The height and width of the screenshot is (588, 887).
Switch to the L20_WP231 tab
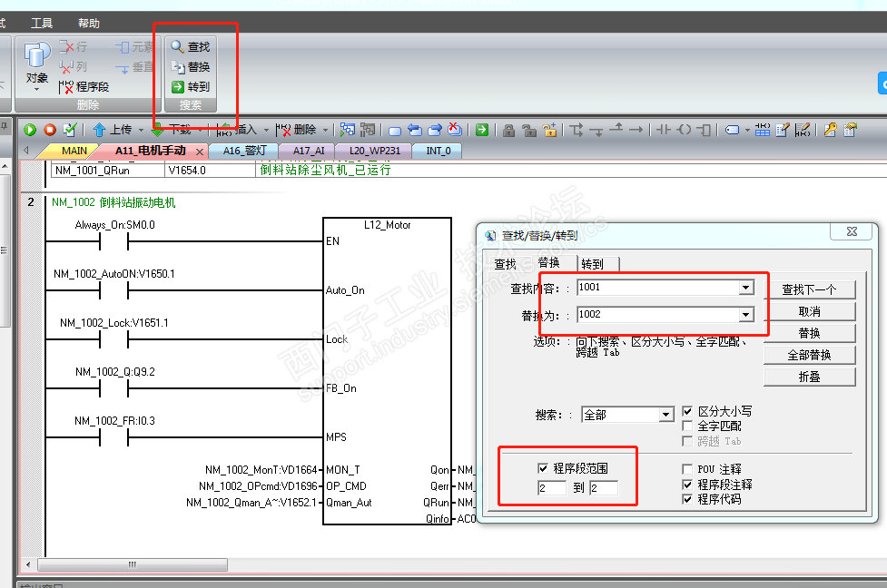click(x=374, y=151)
